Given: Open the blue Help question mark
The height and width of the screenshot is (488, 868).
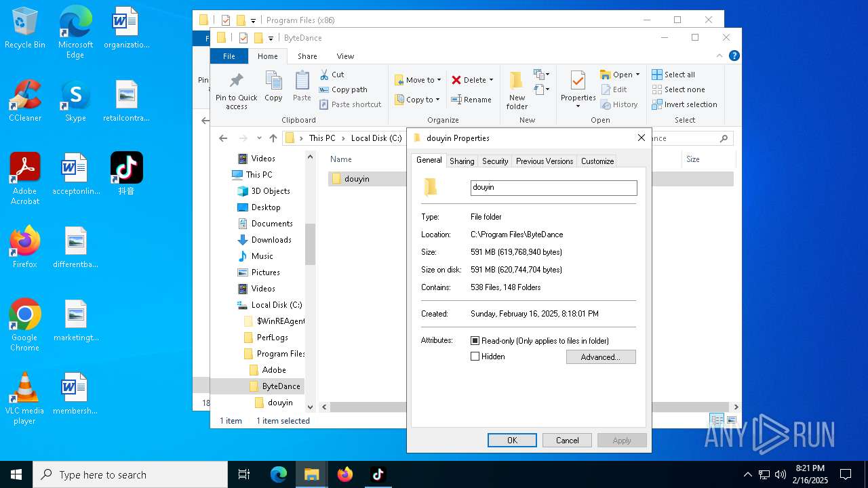Looking at the screenshot, I should pyautogui.click(x=734, y=56).
